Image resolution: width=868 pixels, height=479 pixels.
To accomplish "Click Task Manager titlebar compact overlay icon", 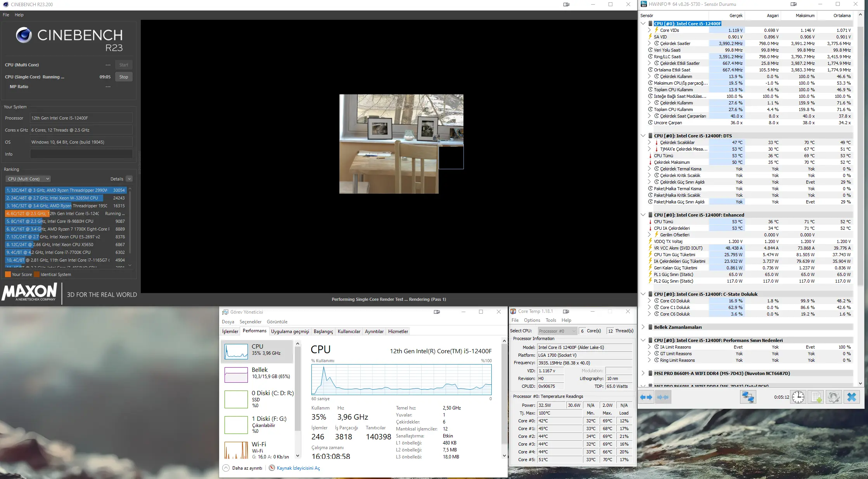I will [x=437, y=312].
